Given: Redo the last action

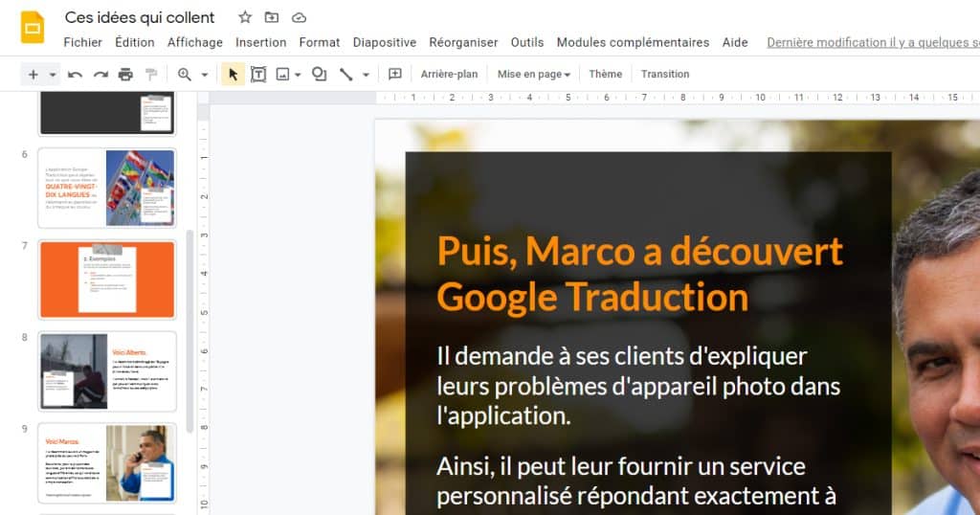Looking at the screenshot, I should pyautogui.click(x=100, y=75).
